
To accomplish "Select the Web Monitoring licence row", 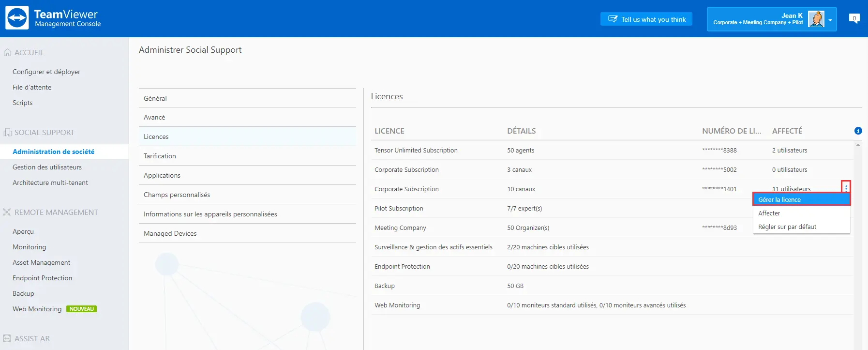I will click(612, 305).
